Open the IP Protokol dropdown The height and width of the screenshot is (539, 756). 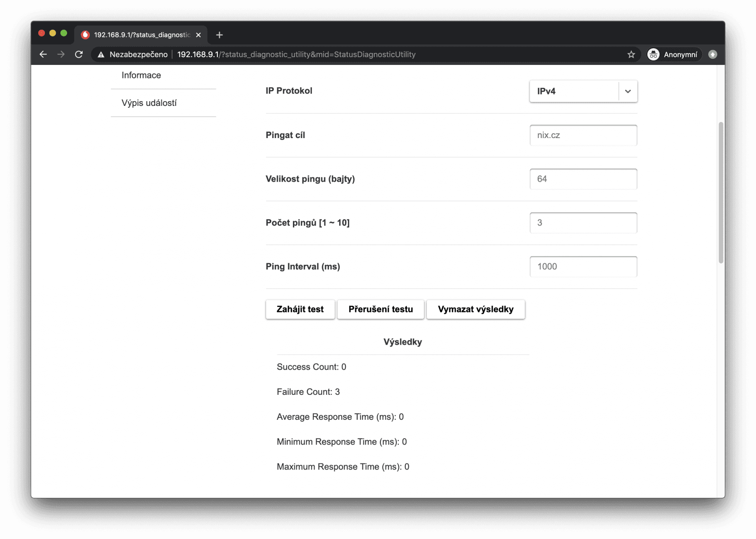click(583, 91)
